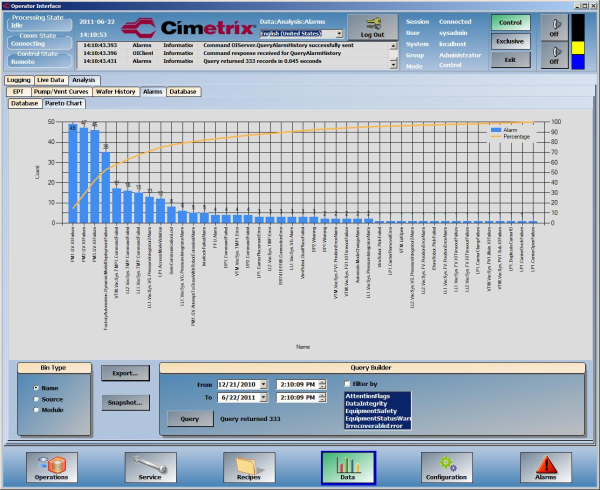This screenshot has height=490, width=600.
Task: Enable the Filter by checkbox
Action: [347, 384]
